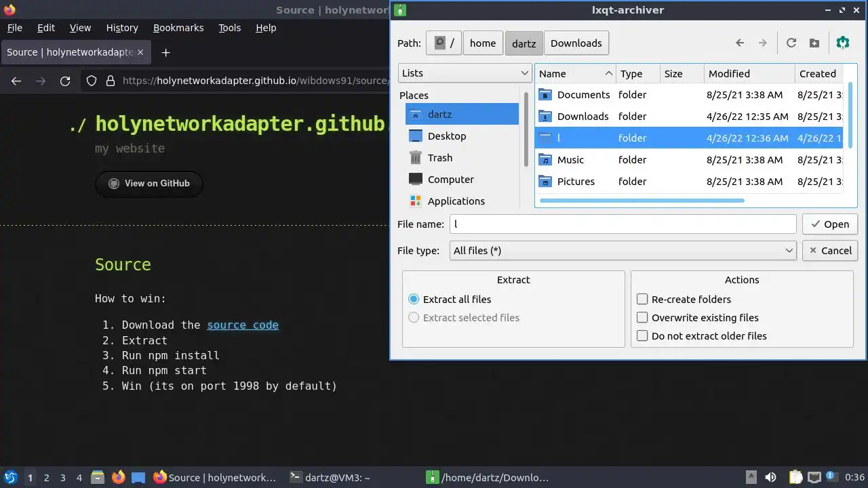868x488 pixels.
Task: Sort by the Type column header
Action: click(638, 73)
